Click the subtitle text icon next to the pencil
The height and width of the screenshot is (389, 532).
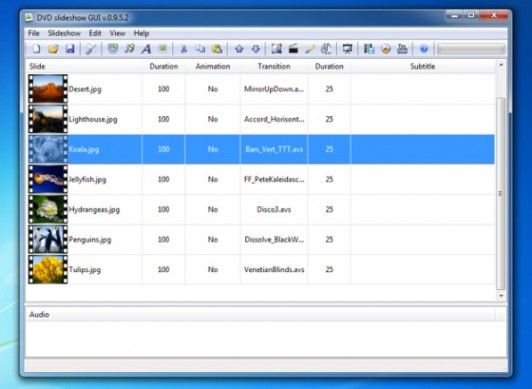point(326,49)
